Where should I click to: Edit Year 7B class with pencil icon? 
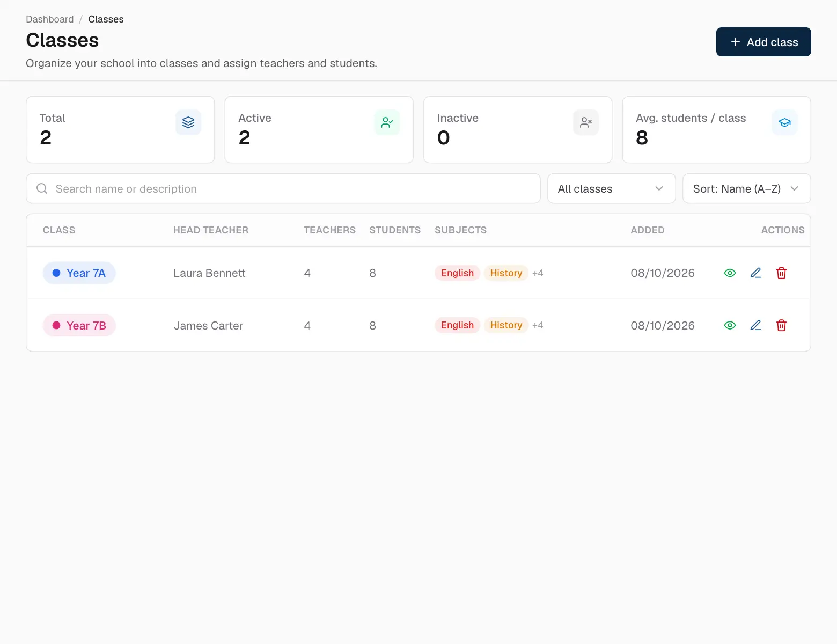tap(755, 325)
